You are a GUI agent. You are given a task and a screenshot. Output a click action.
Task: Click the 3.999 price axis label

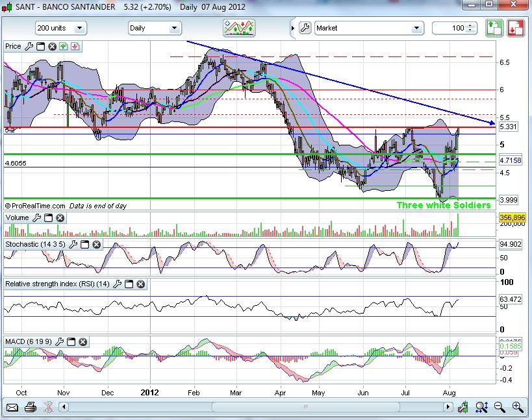(509, 200)
